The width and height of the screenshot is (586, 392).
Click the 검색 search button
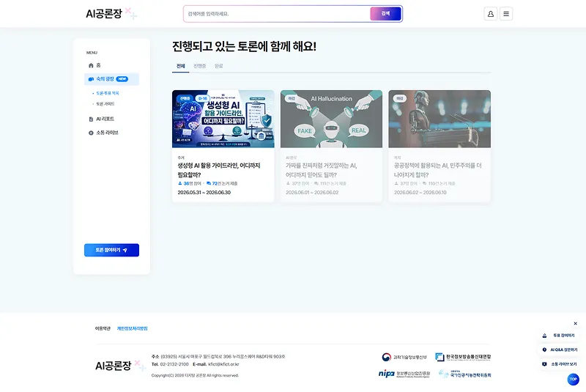(x=385, y=14)
